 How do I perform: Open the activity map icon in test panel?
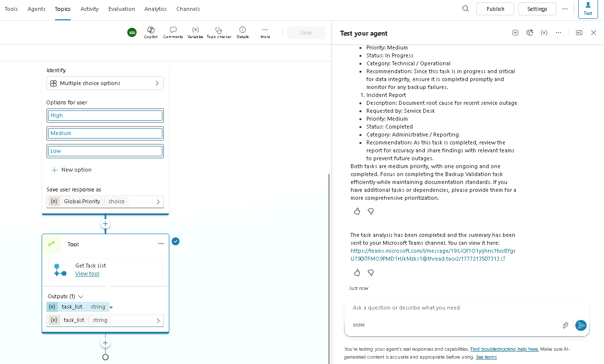pyautogui.click(x=529, y=33)
